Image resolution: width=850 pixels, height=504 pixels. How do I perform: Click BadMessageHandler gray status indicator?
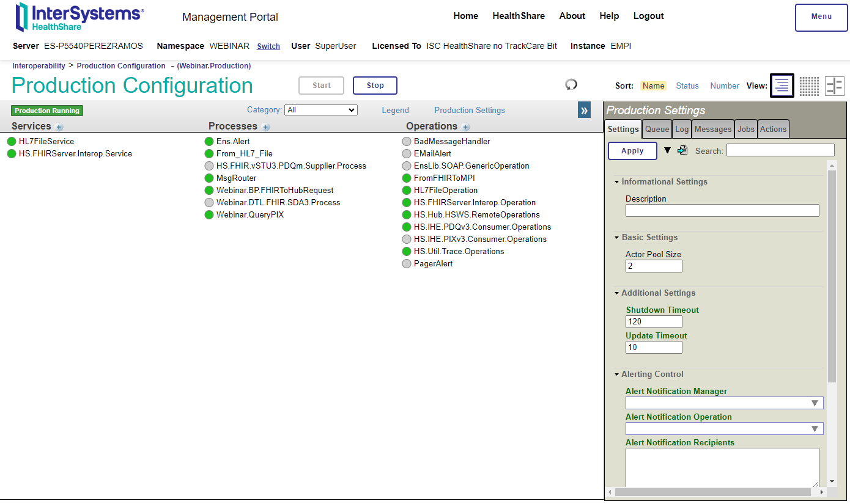pyautogui.click(x=407, y=142)
